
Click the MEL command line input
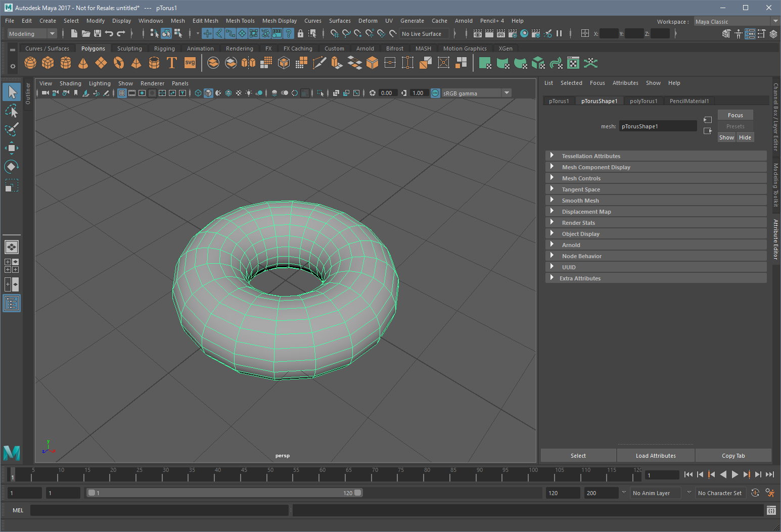(159, 510)
